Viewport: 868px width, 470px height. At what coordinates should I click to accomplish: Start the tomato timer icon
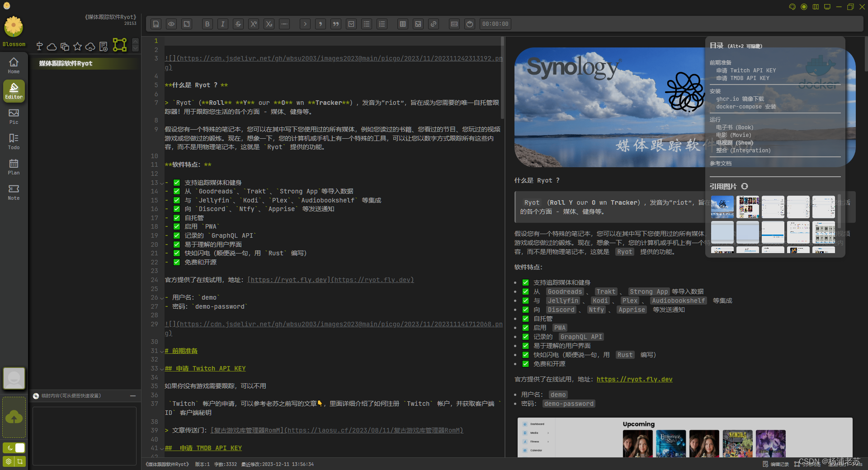point(470,24)
